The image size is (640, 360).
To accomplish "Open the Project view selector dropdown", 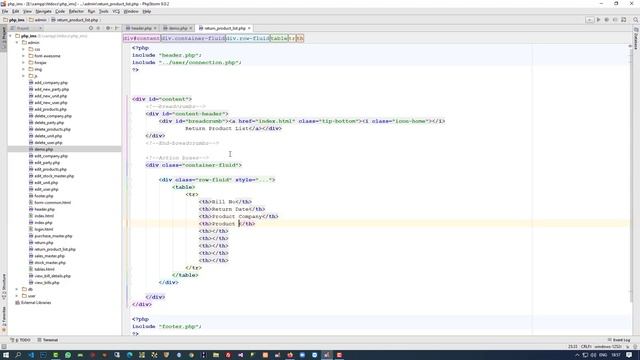I will [27, 28].
